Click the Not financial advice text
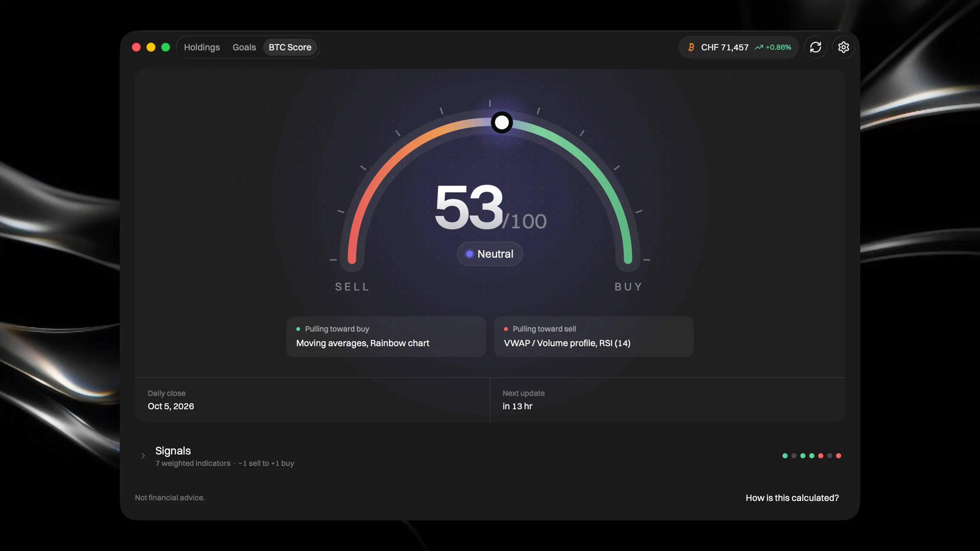The height and width of the screenshot is (551, 980). pyautogui.click(x=170, y=497)
